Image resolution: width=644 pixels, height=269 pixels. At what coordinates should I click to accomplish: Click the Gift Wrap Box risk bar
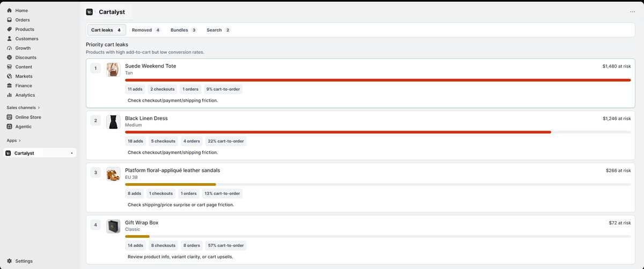click(378, 236)
